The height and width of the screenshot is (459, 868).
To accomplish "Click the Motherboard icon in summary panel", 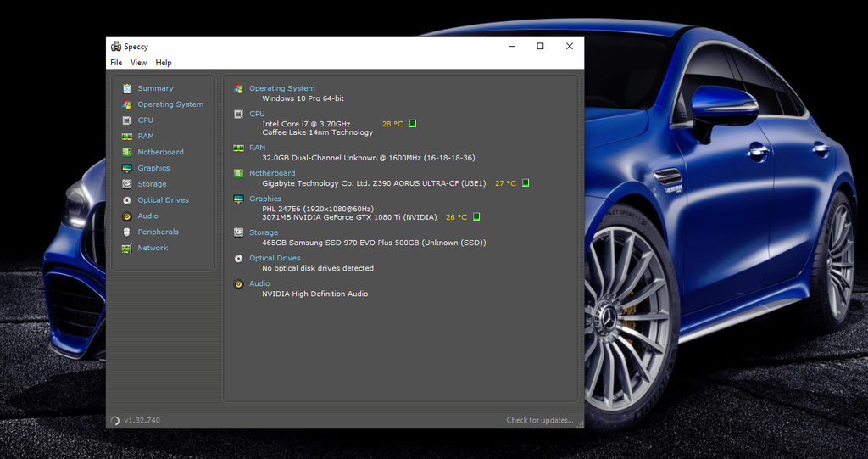I will pyautogui.click(x=238, y=174).
